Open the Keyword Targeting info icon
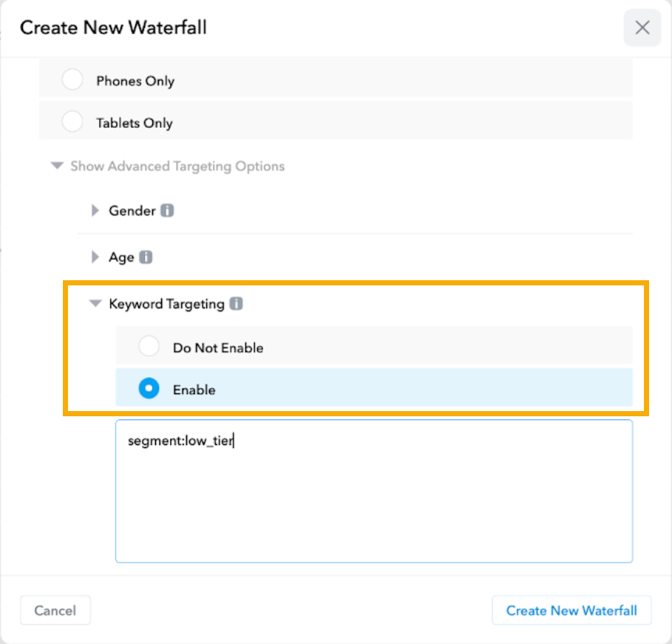 coord(236,304)
